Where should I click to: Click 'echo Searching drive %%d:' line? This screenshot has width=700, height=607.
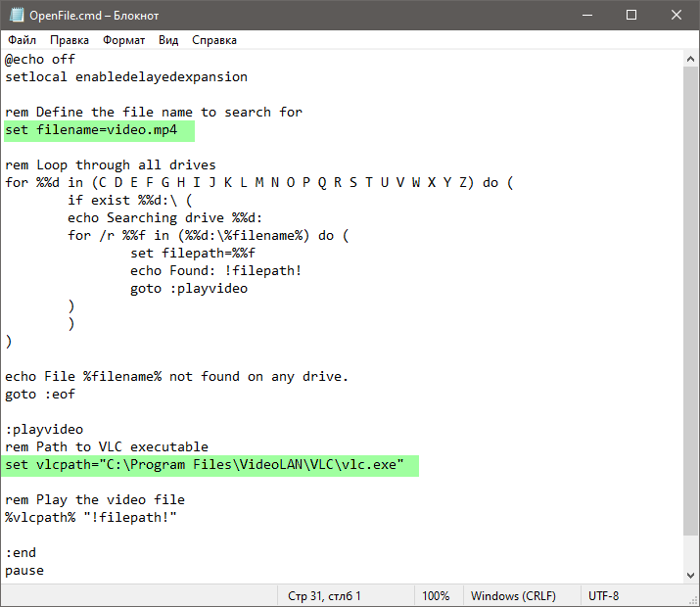(x=164, y=217)
